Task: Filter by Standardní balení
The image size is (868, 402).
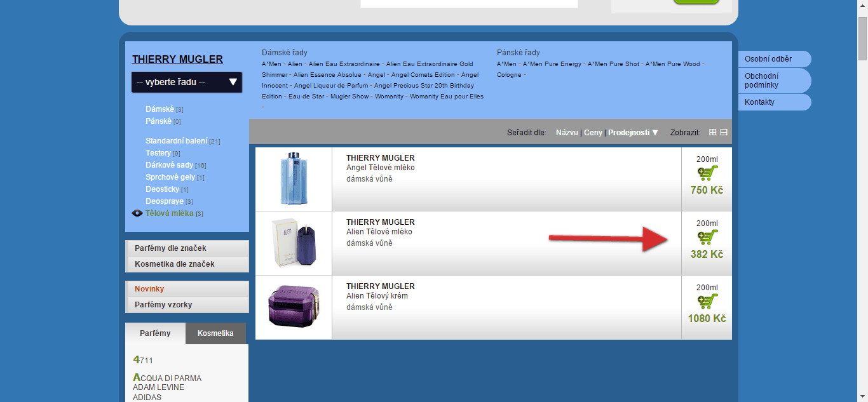Action: point(176,141)
